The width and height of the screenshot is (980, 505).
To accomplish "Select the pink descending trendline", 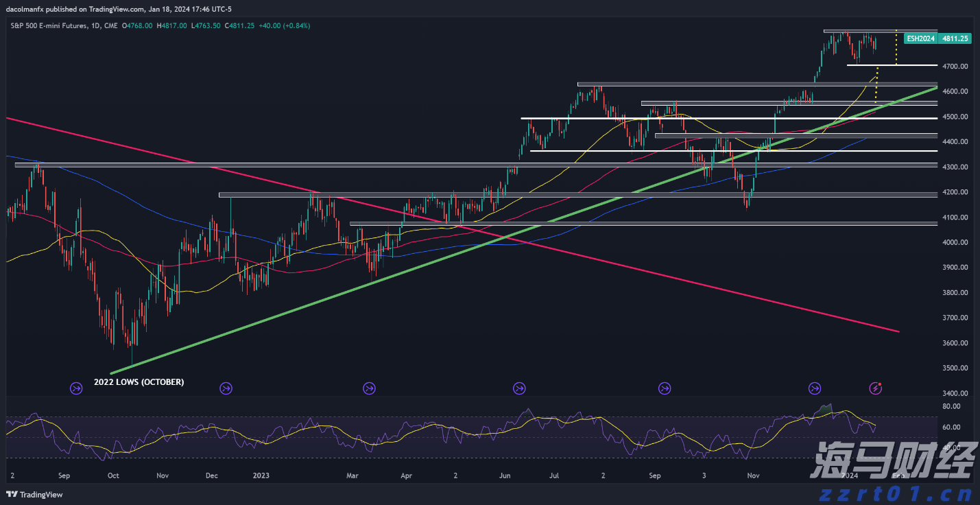I will pos(617,268).
